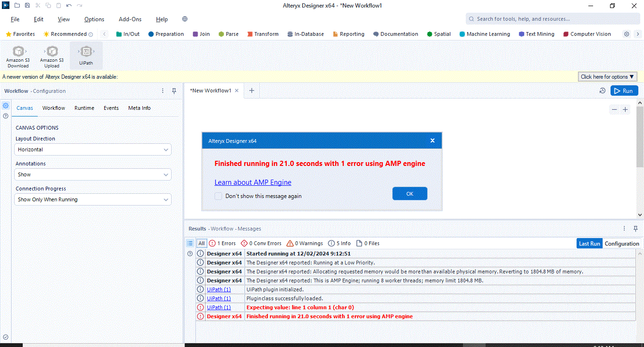Viewport: 644px width, 347px height.
Task: Click the globe language icon in the menu bar
Action: pos(184,19)
